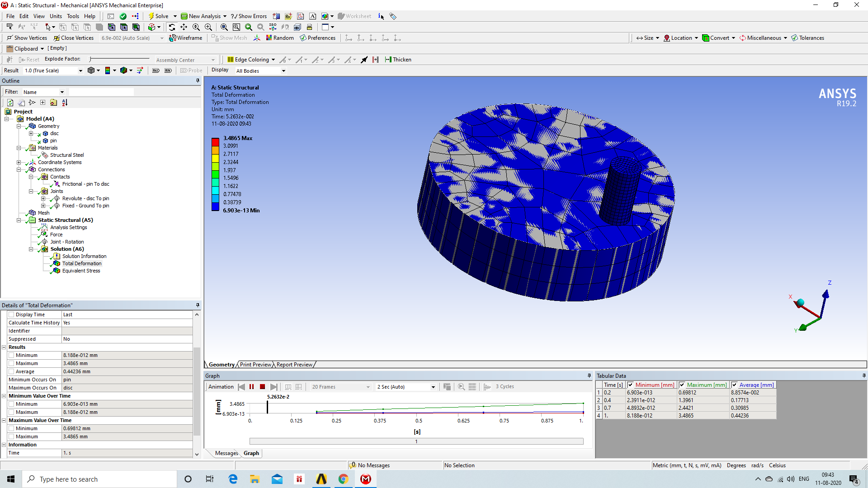Pause the animation playback
This screenshot has height=488, width=868.
click(x=252, y=387)
